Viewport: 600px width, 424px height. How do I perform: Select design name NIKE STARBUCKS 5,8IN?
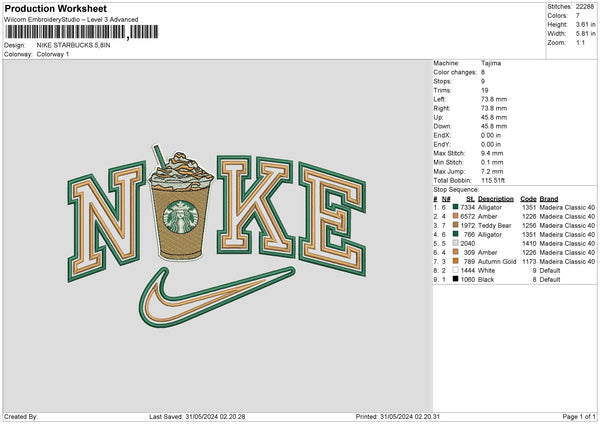point(73,45)
